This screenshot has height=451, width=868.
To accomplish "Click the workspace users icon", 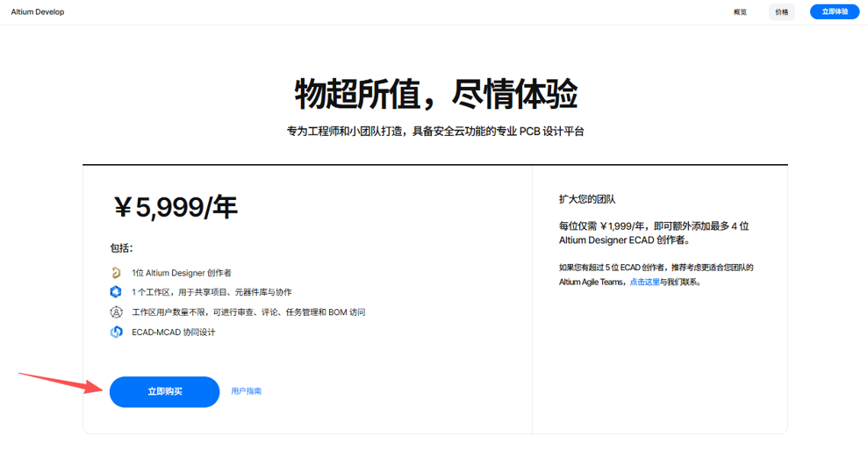I will pyautogui.click(x=116, y=312).
